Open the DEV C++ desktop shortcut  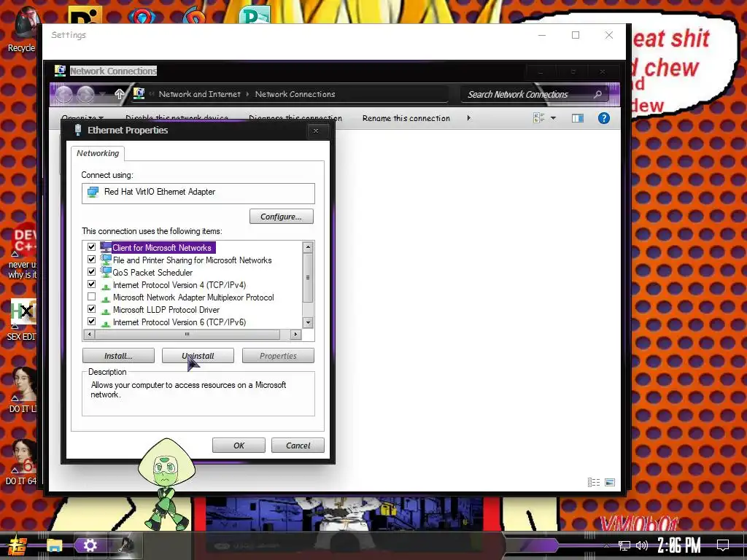(x=24, y=251)
